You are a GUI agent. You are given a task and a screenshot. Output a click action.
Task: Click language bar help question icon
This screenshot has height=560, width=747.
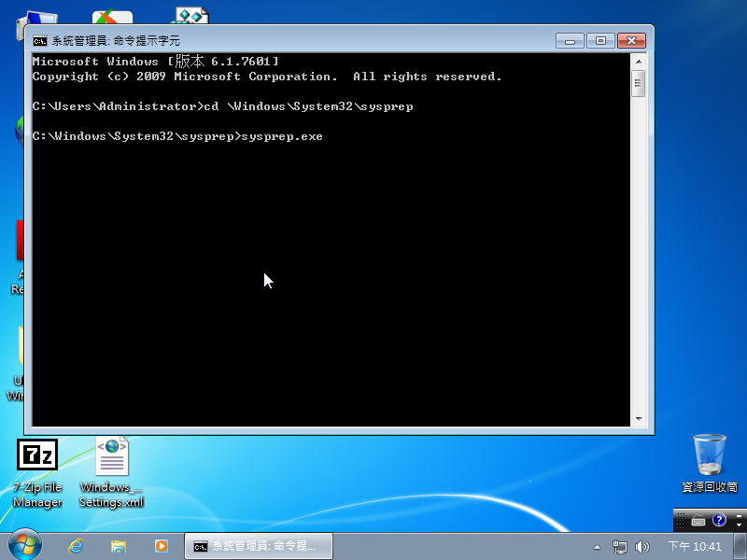coord(718,520)
